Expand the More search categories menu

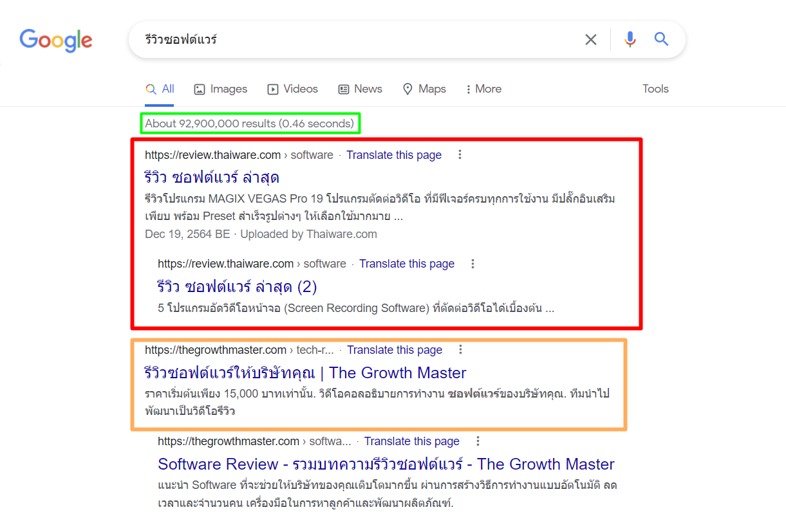pos(483,89)
